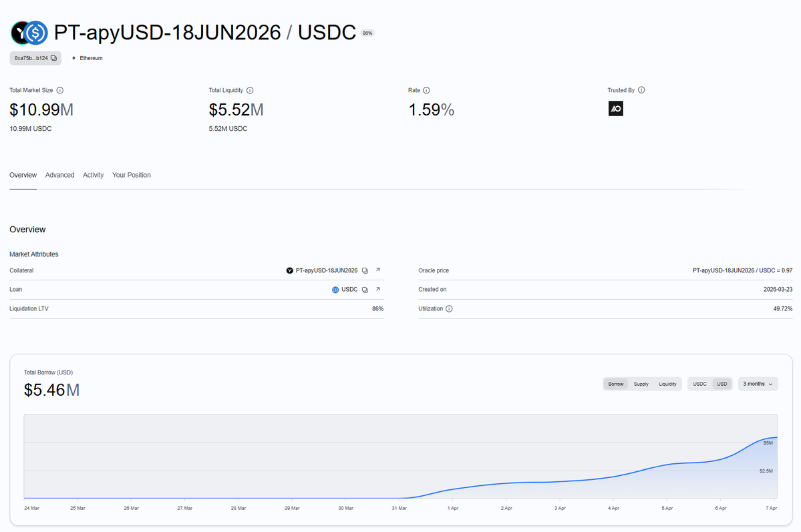Click the 31 Mar label on chart axis

click(399, 508)
